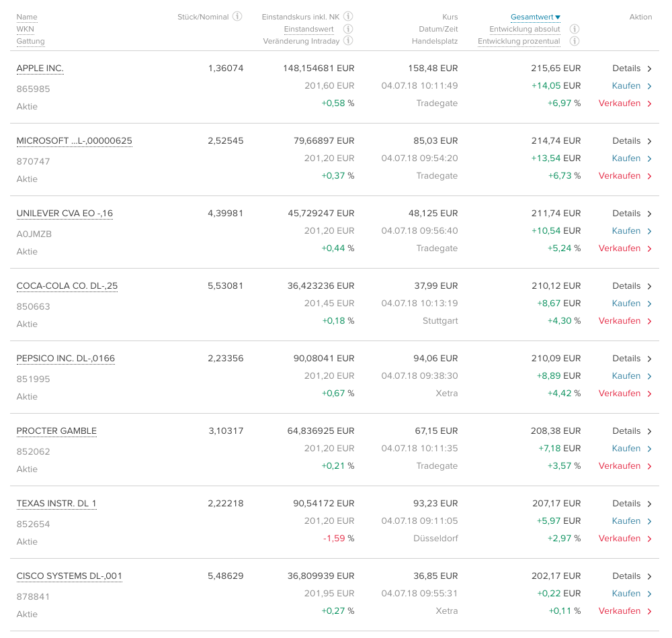Buy Coca-Cola shares with Kaufen
672x638 pixels.
pyautogui.click(x=632, y=303)
